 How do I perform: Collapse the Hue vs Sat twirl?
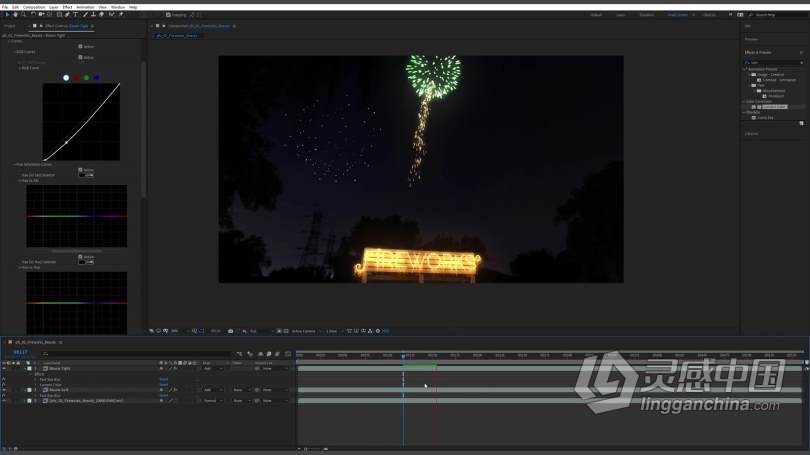coord(20,181)
